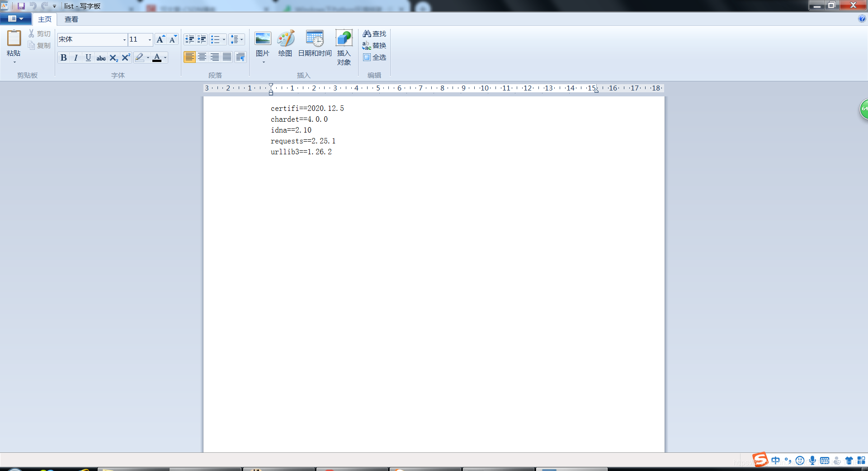Click the line 'certifi==2020.12.5'
The height and width of the screenshot is (471, 868).
[307, 109]
